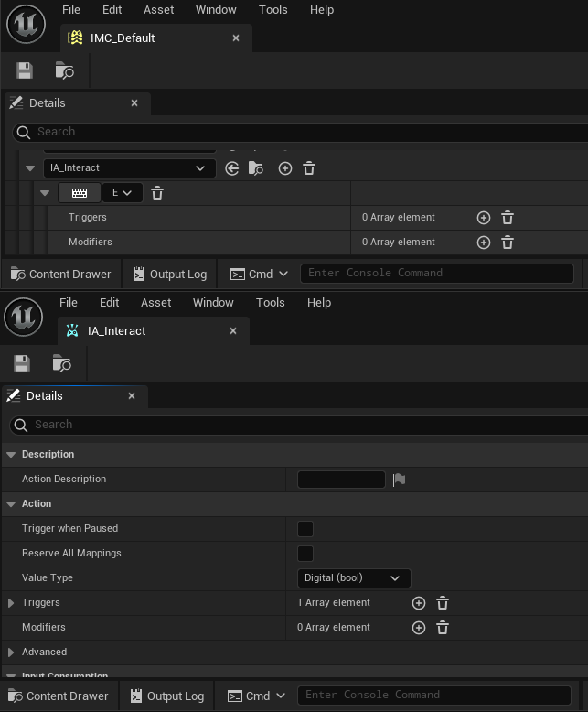Viewport: 588px width, 712px height.
Task: Click keyboard key selector icon for E key
Action: coord(80,193)
